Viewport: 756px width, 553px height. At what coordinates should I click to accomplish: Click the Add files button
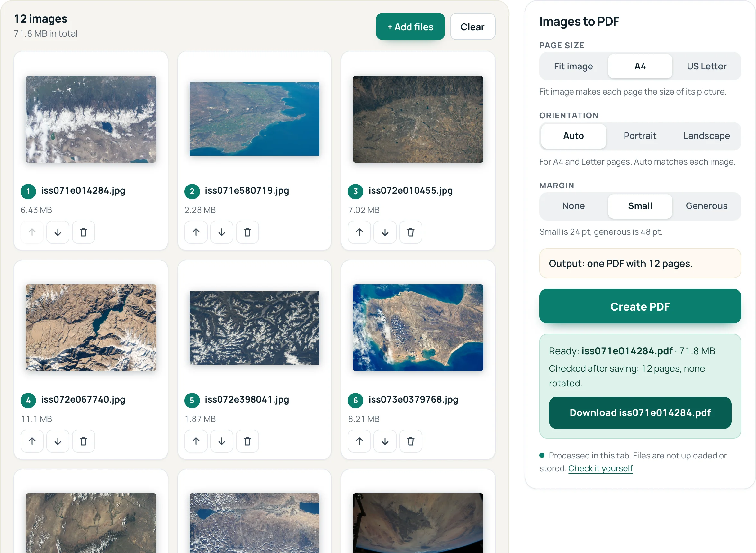tap(410, 26)
